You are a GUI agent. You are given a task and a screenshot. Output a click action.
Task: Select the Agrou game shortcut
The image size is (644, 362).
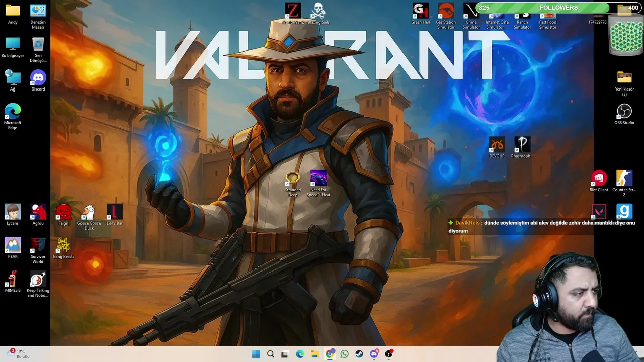[x=38, y=215]
